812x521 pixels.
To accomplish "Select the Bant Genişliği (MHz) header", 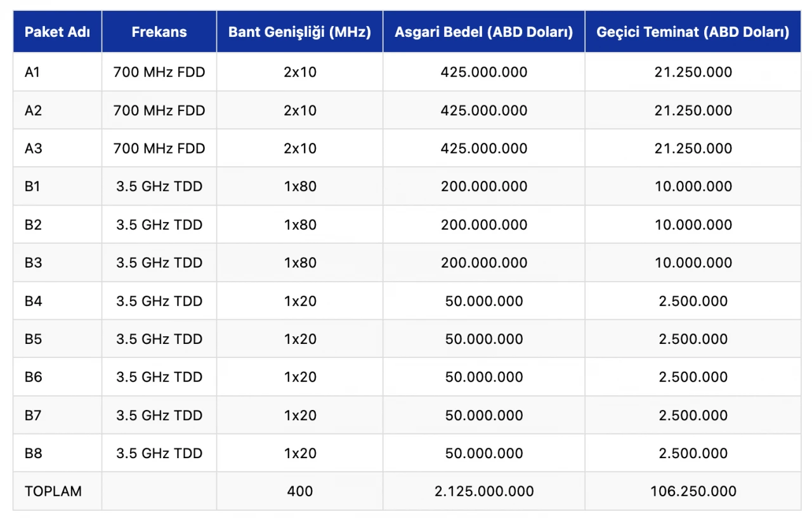I will [x=299, y=32].
